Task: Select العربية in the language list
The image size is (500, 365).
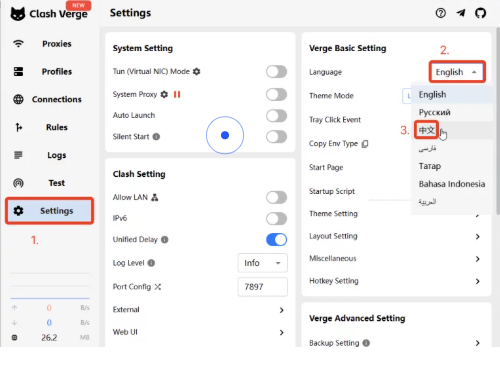Action: point(452,202)
